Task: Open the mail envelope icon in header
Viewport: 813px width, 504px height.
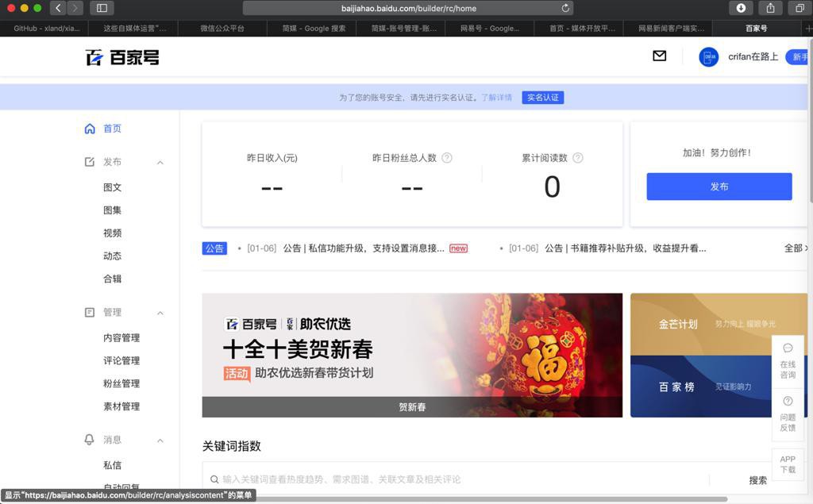Action: click(660, 56)
